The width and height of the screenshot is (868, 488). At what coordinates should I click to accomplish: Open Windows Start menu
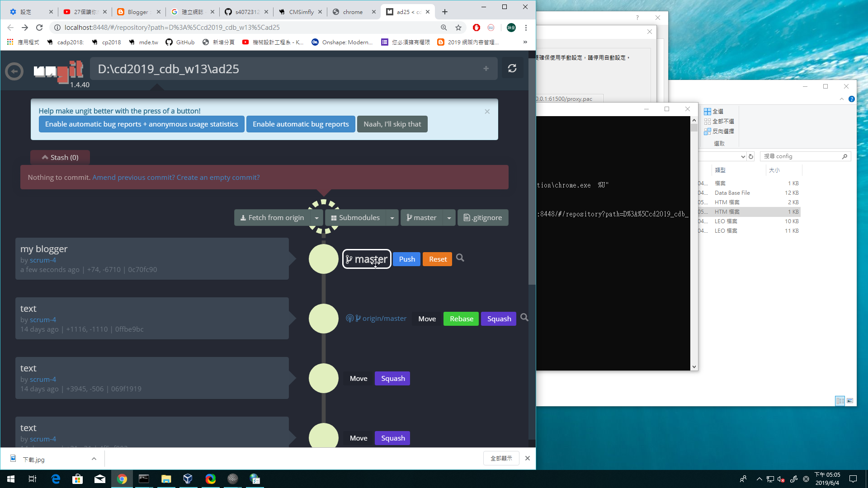[x=11, y=479]
